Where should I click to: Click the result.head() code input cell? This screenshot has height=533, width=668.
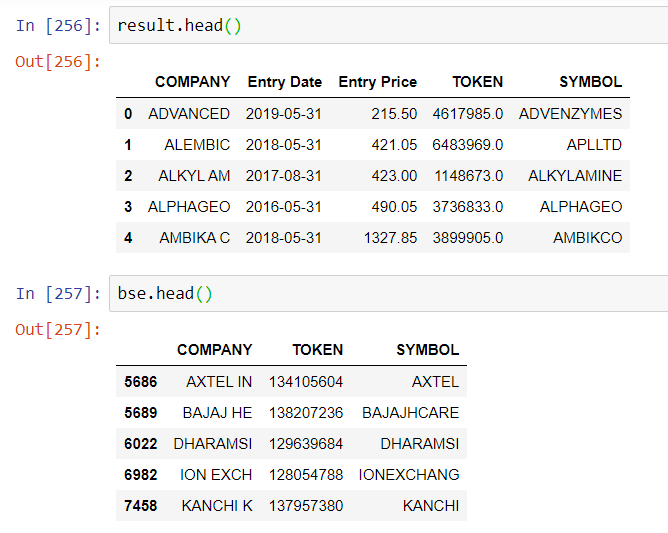(x=389, y=25)
